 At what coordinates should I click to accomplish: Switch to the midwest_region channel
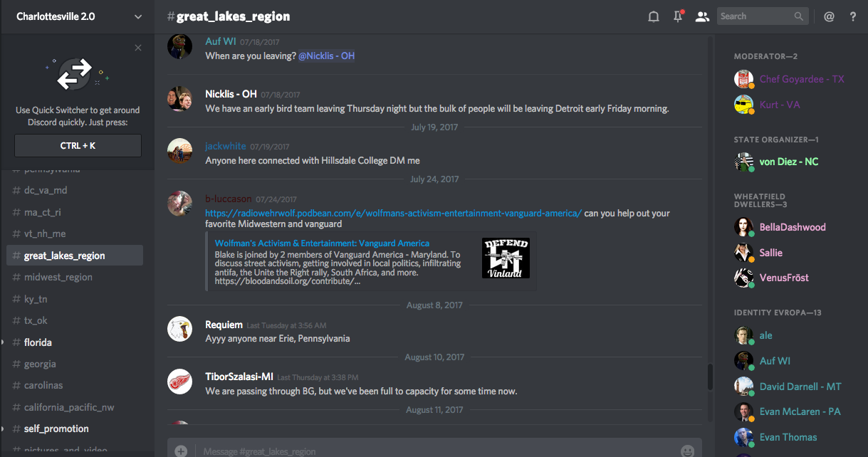(58, 277)
